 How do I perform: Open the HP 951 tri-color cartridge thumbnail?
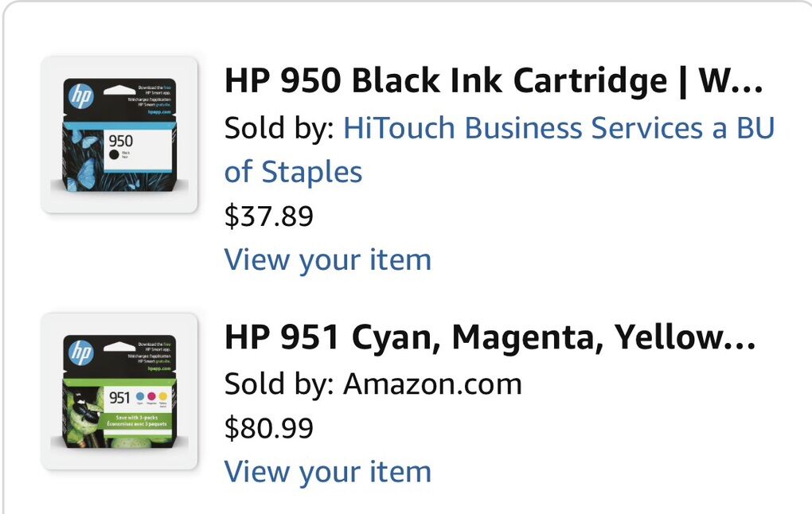pos(119,391)
